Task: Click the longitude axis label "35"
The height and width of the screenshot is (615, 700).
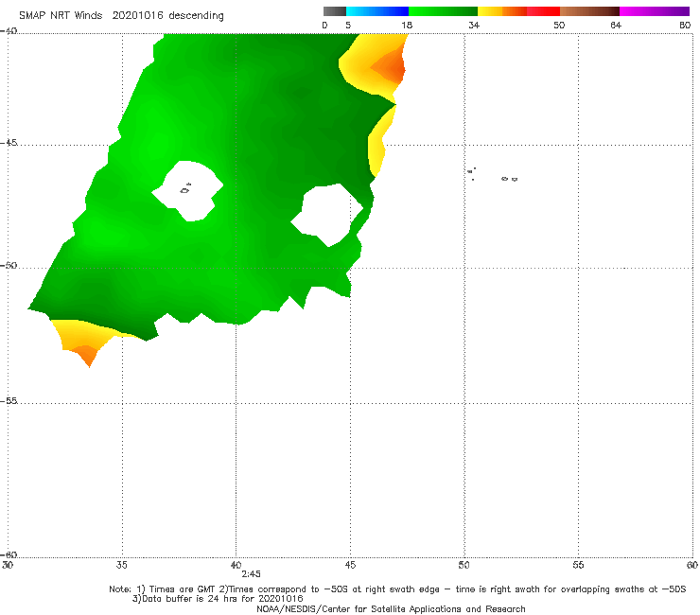Action: pyautogui.click(x=121, y=565)
